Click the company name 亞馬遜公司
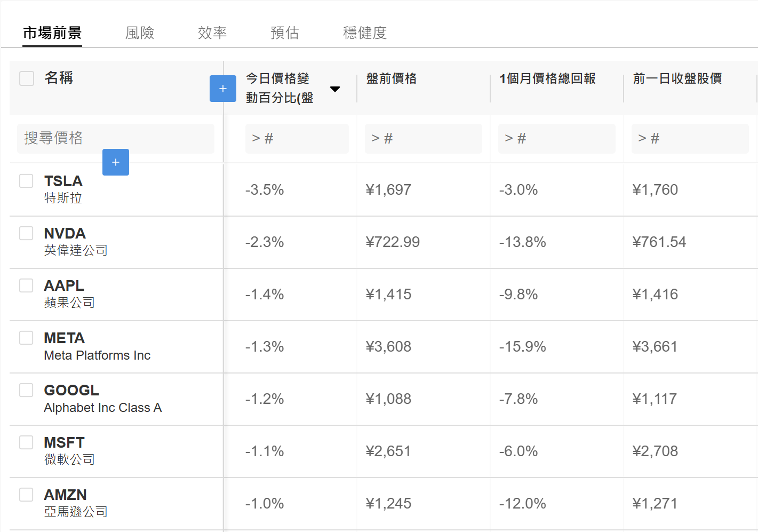The width and height of the screenshot is (758, 532). tap(76, 512)
